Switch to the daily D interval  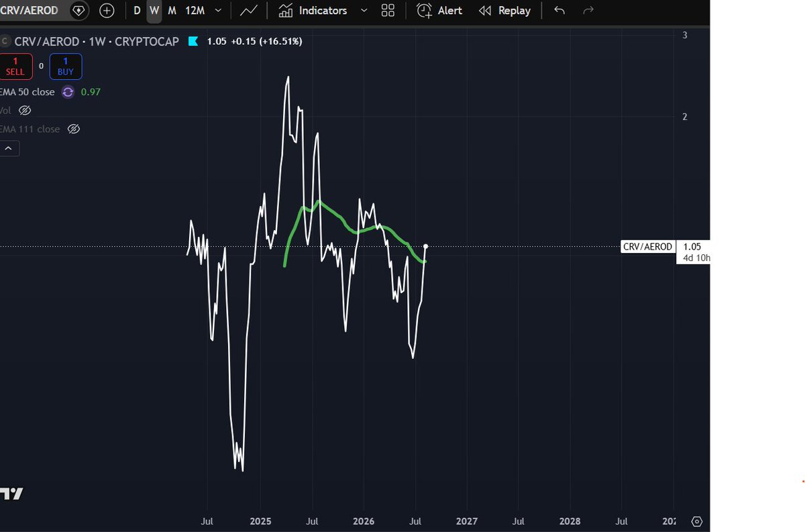click(137, 11)
